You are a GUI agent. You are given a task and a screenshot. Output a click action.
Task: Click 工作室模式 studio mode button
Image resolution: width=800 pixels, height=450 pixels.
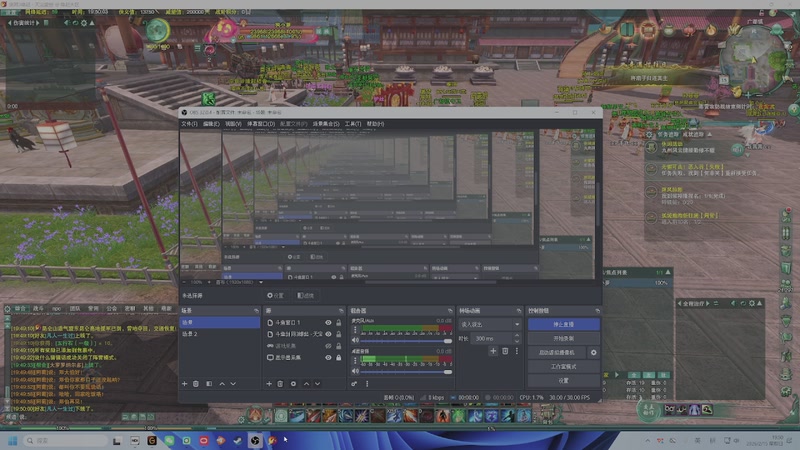(564, 367)
